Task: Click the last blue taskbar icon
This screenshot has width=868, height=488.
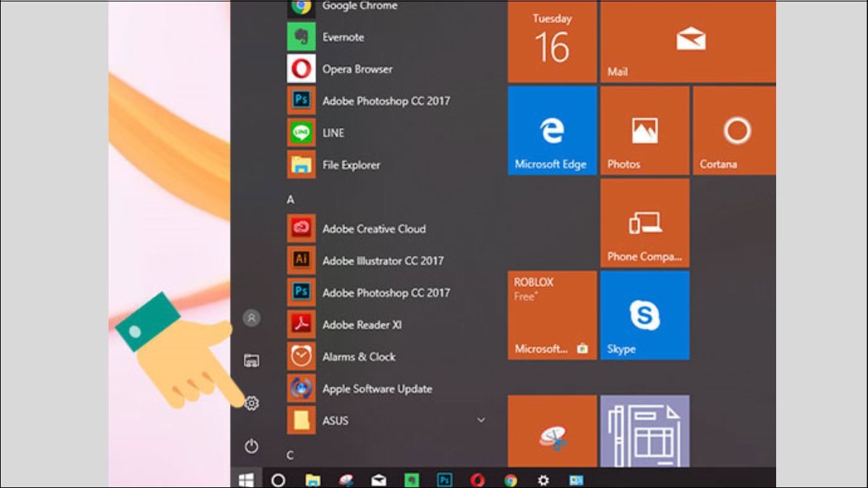Action: pos(576,479)
